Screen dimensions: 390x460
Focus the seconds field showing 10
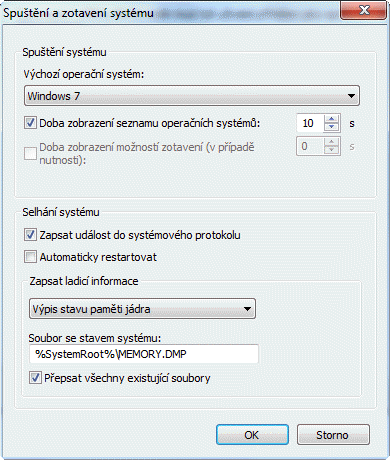pos(310,123)
